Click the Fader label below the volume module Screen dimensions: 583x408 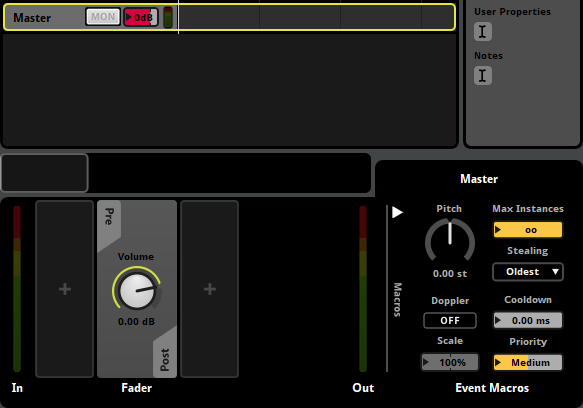(x=136, y=388)
